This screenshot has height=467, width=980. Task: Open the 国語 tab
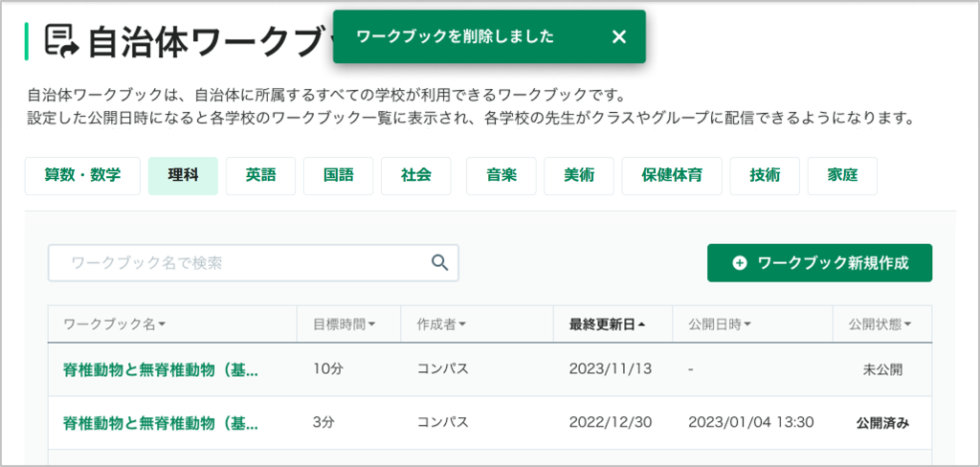[x=338, y=176]
